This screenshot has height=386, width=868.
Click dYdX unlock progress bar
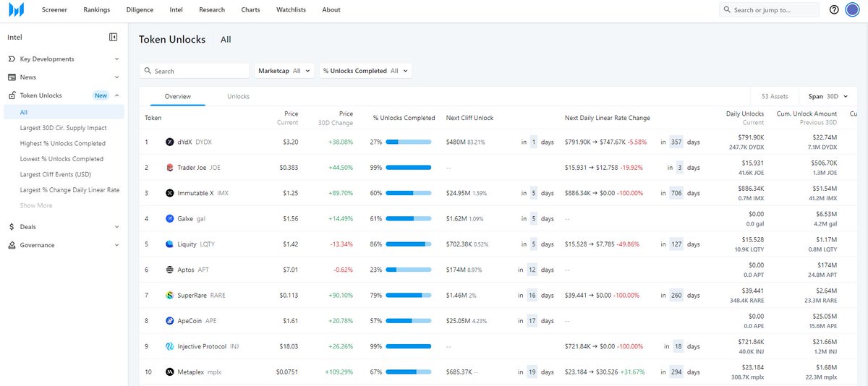409,142
